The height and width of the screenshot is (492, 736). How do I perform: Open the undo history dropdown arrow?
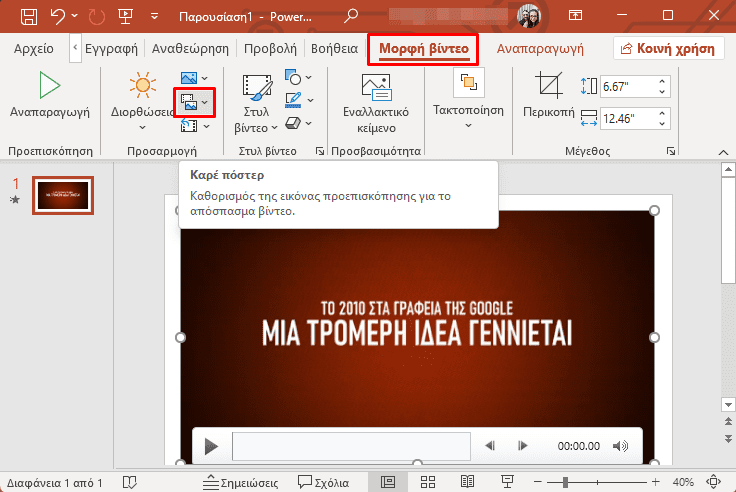pos(74,16)
